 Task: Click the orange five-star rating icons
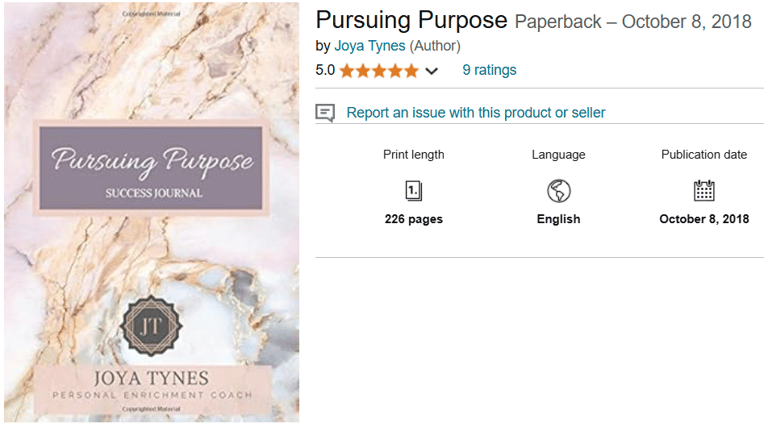point(378,71)
